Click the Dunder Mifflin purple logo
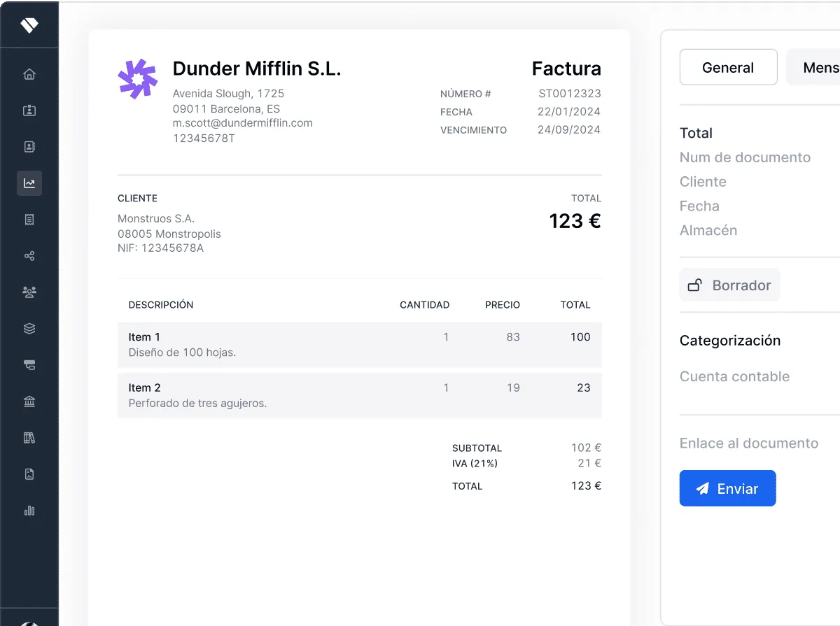This screenshot has width=840, height=626. (x=137, y=78)
